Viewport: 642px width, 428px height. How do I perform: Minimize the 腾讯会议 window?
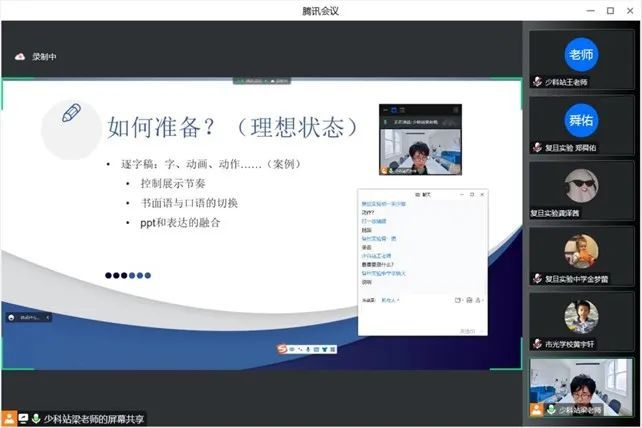pyautogui.click(x=590, y=11)
